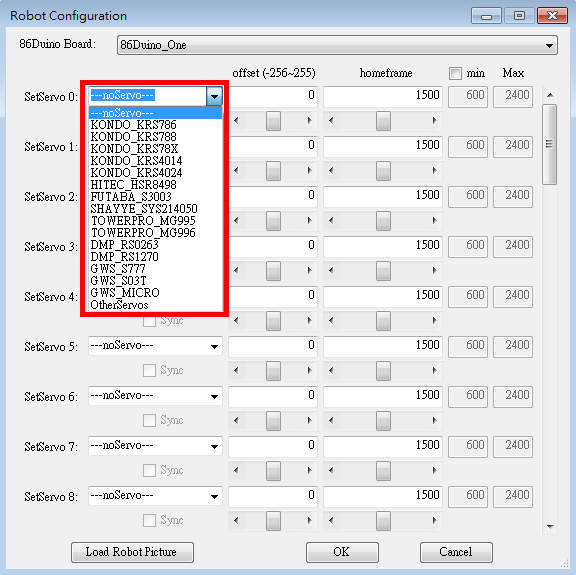
Task: Enable the min/Max checkbox
Action: (x=455, y=73)
